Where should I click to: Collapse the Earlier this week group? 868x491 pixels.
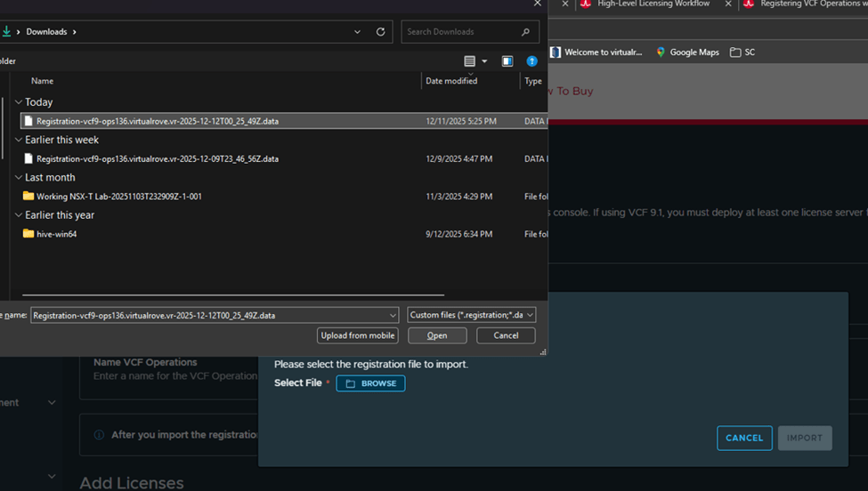tap(19, 140)
